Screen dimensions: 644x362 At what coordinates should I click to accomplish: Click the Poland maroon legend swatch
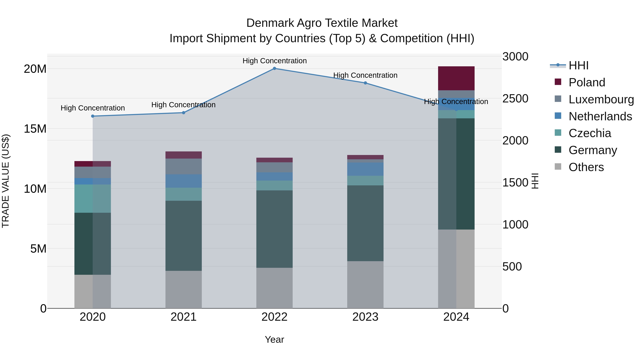[x=558, y=82]
